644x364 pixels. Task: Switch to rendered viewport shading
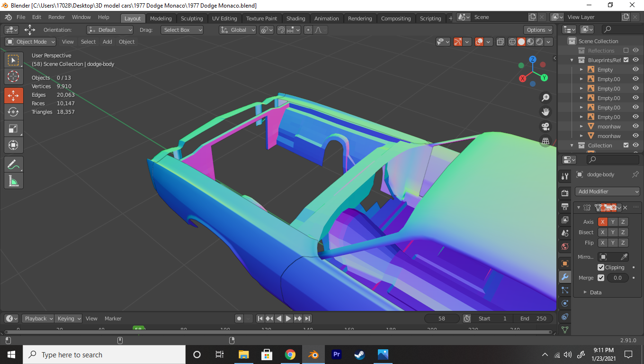[539, 42]
